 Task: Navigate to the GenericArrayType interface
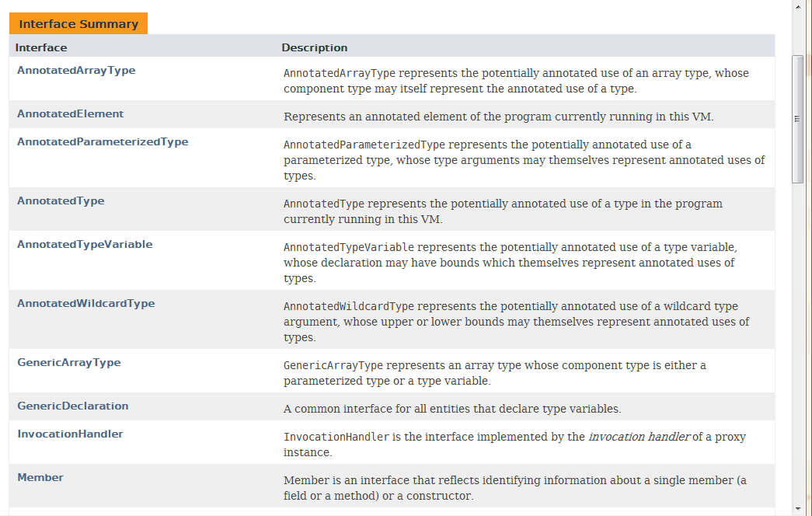point(69,363)
